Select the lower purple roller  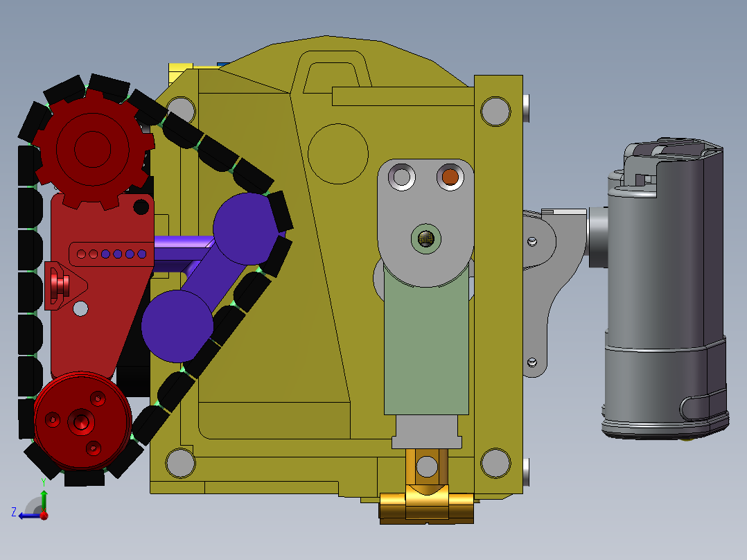tap(177, 326)
